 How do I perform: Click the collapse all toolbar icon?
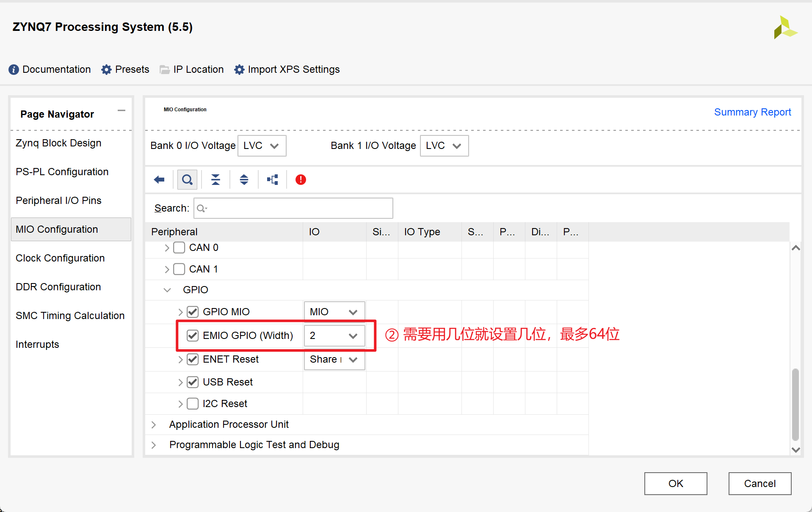215,180
